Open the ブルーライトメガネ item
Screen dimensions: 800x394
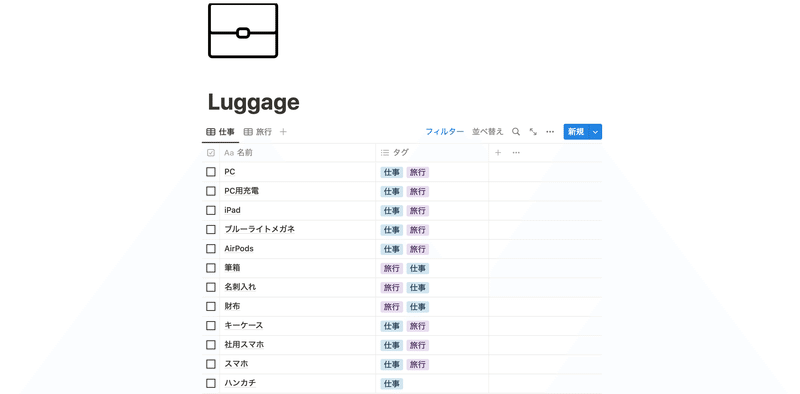pos(260,230)
